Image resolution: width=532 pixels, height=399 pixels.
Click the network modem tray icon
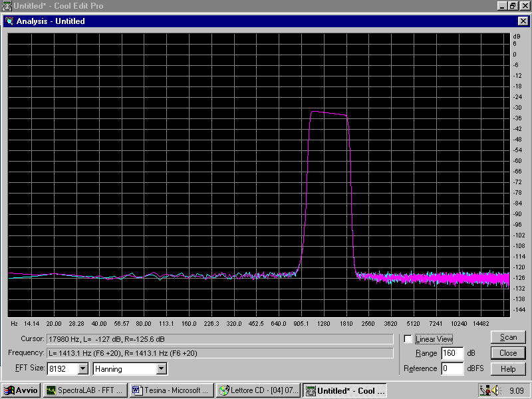pyautogui.click(x=486, y=390)
